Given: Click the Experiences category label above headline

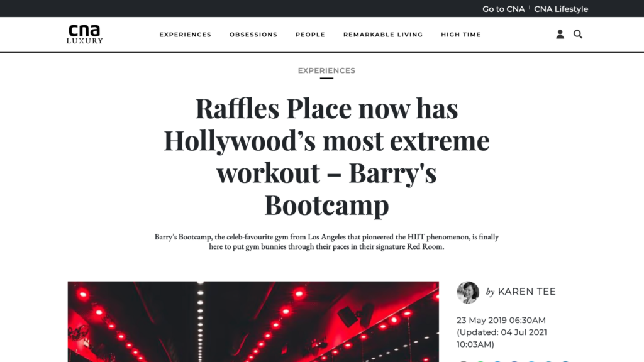Looking at the screenshot, I should point(326,70).
